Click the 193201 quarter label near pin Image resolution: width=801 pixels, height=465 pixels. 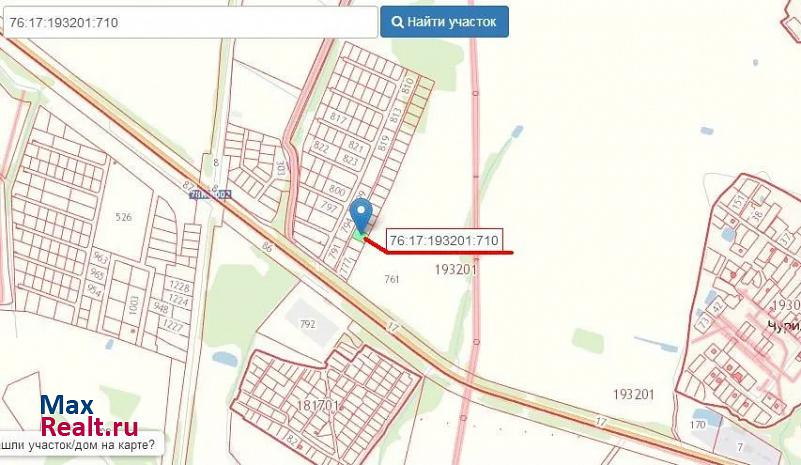pyautogui.click(x=456, y=269)
